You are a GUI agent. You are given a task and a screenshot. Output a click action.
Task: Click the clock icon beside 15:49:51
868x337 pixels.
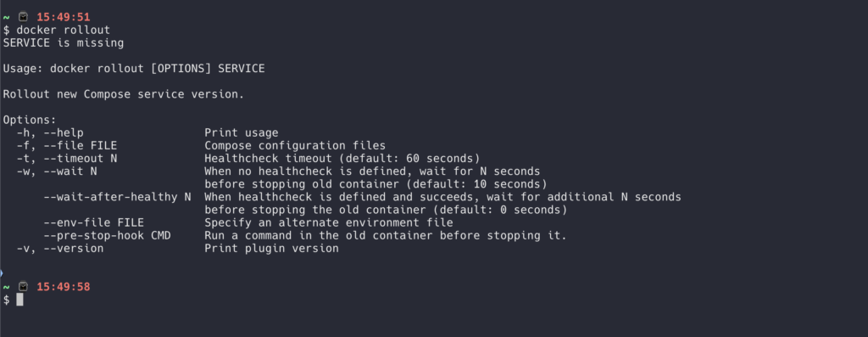(x=23, y=17)
